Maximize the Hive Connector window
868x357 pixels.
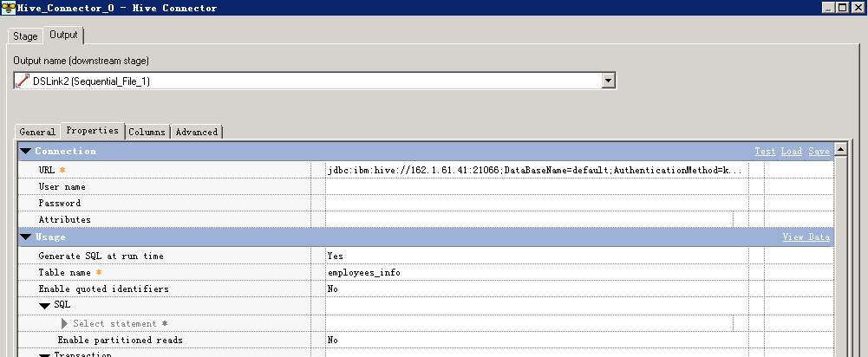(x=842, y=7)
